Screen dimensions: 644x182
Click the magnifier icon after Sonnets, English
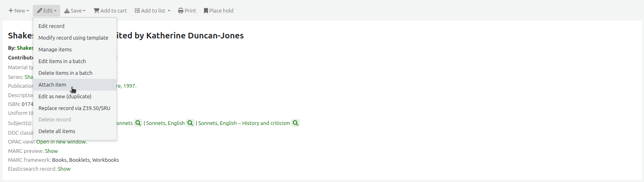[x=190, y=123]
